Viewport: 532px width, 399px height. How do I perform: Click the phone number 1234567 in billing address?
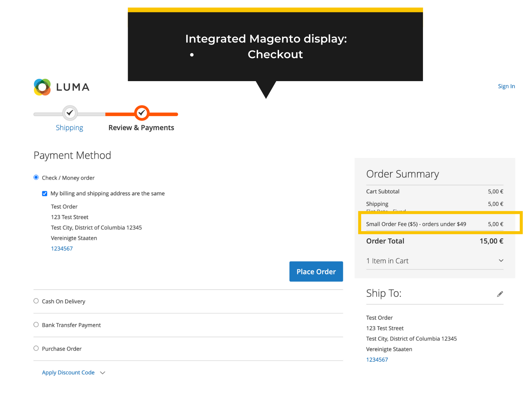[x=62, y=248]
